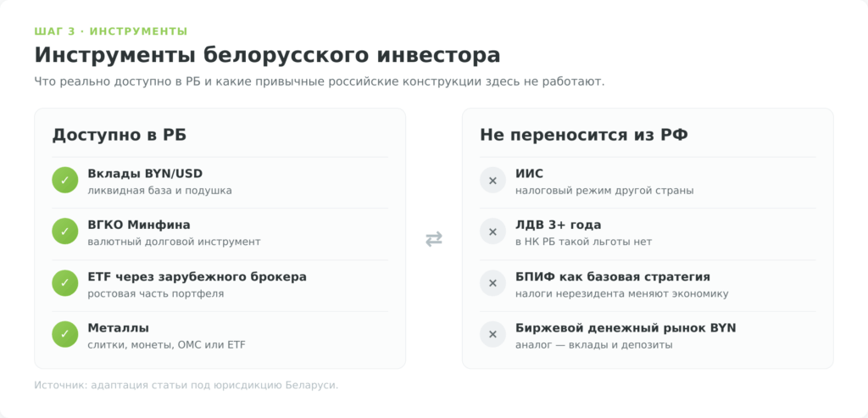Screen dimensions: 868x418
Task: Select the text аналог — вклады и депозиты
Action: [594, 345]
